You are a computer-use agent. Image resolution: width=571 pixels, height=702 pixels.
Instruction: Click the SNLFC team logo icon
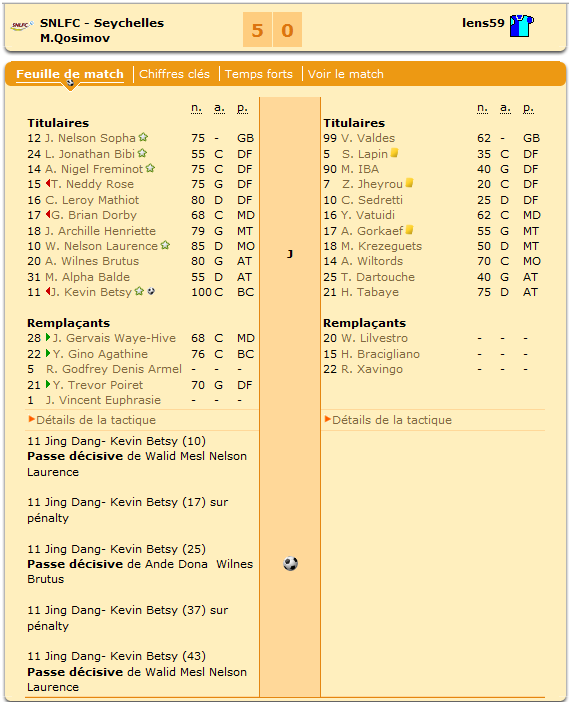pyautogui.click(x=21, y=25)
